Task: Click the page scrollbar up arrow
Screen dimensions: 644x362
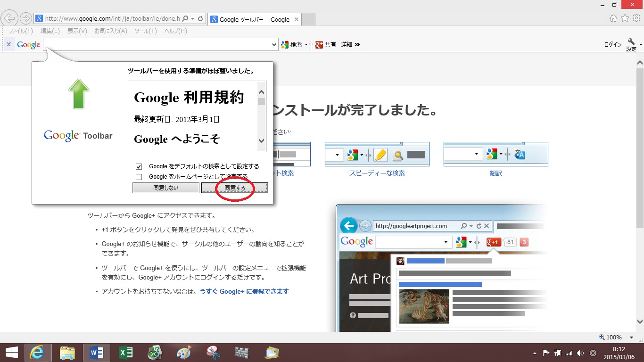Action: 640,62
